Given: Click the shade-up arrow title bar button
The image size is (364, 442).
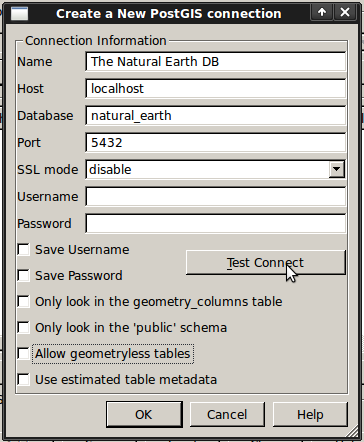Looking at the screenshot, I should (x=322, y=12).
